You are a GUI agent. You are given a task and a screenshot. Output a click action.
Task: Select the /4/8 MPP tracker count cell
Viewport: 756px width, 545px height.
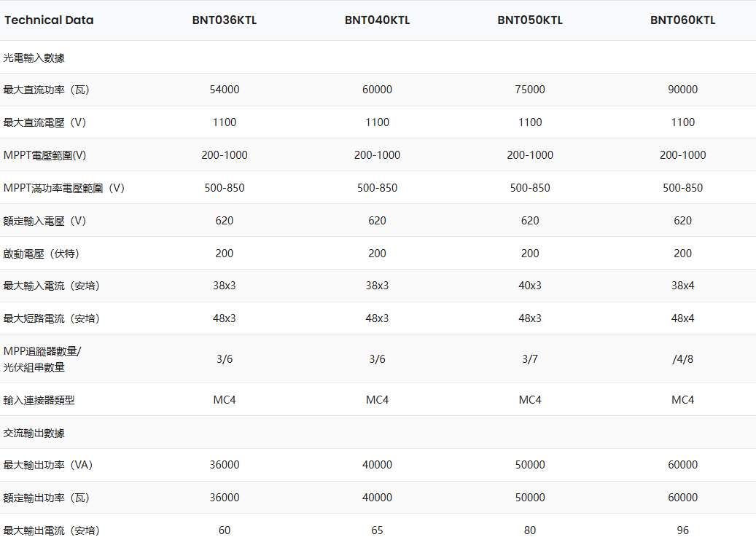(x=682, y=359)
